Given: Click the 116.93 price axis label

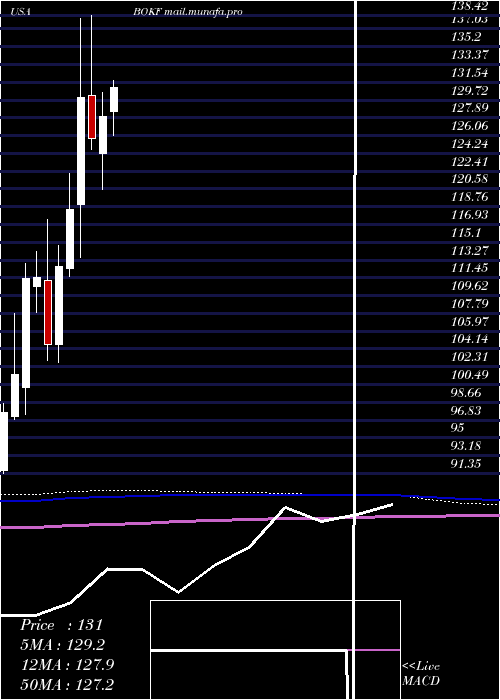Looking at the screenshot, I should (470, 215).
